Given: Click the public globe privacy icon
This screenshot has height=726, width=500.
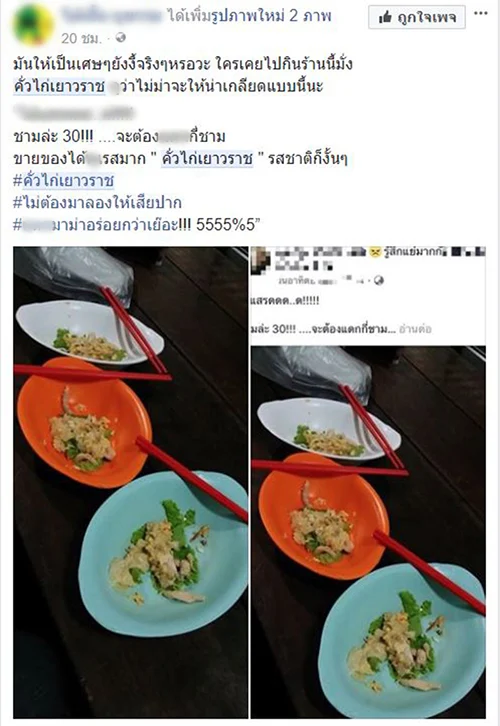Looking at the screenshot, I should point(120,38).
